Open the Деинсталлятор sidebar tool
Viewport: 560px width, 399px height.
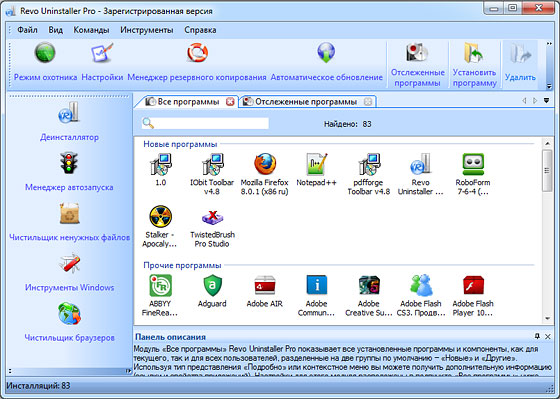click(69, 121)
